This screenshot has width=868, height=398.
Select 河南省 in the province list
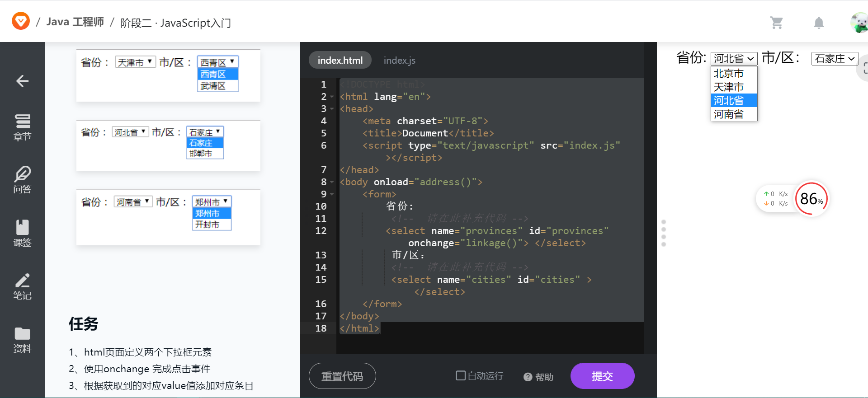[x=734, y=114]
